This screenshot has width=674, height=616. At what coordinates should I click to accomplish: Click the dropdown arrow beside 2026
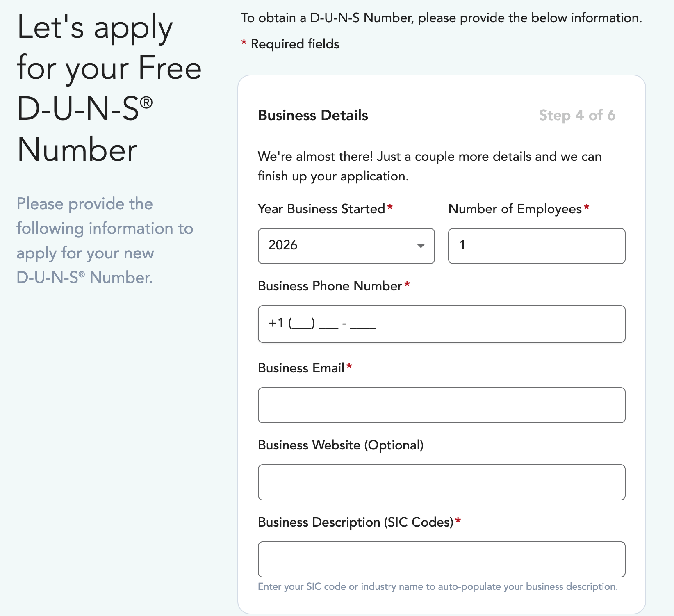pyautogui.click(x=421, y=246)
